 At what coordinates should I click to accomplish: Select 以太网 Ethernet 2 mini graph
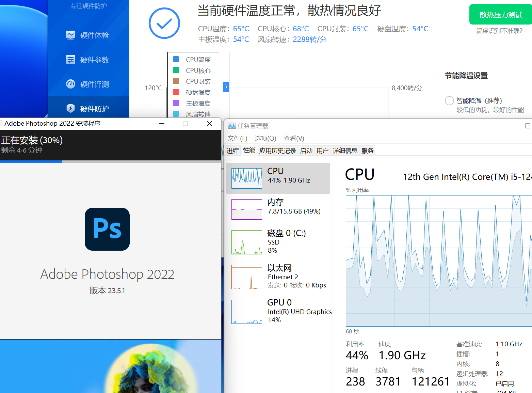point(247,277)
